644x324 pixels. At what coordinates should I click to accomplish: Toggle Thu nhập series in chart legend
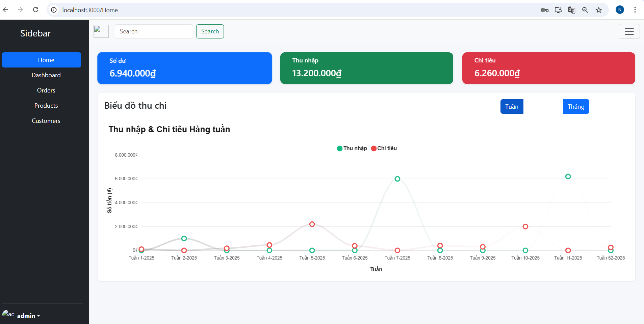point(352,148)
